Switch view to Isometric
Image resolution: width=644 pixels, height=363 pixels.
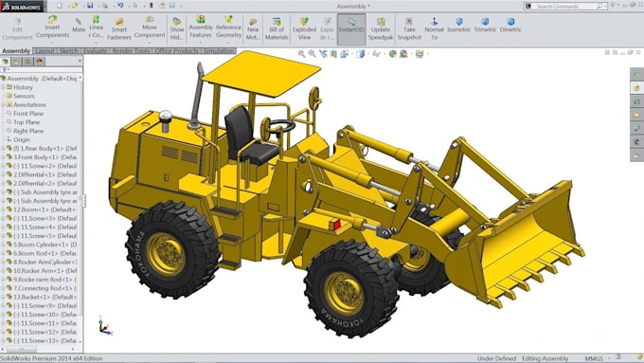[x=458, y=25]
